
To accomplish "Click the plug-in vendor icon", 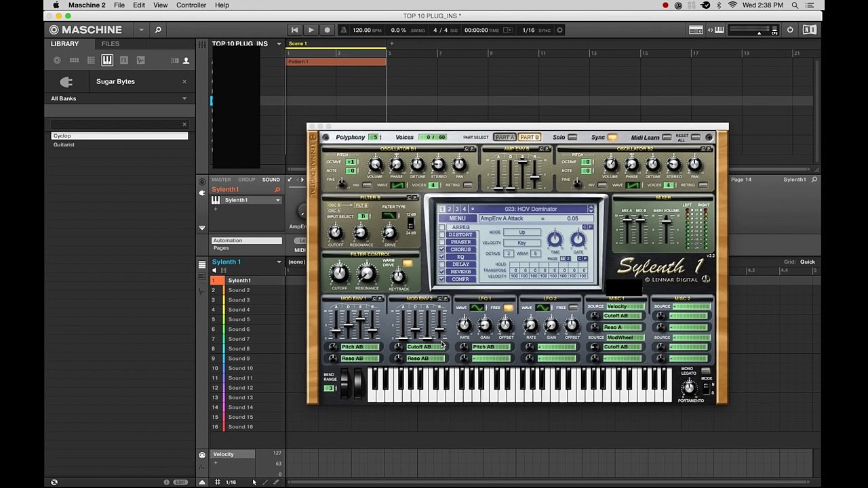I will (x=66, y=82).
